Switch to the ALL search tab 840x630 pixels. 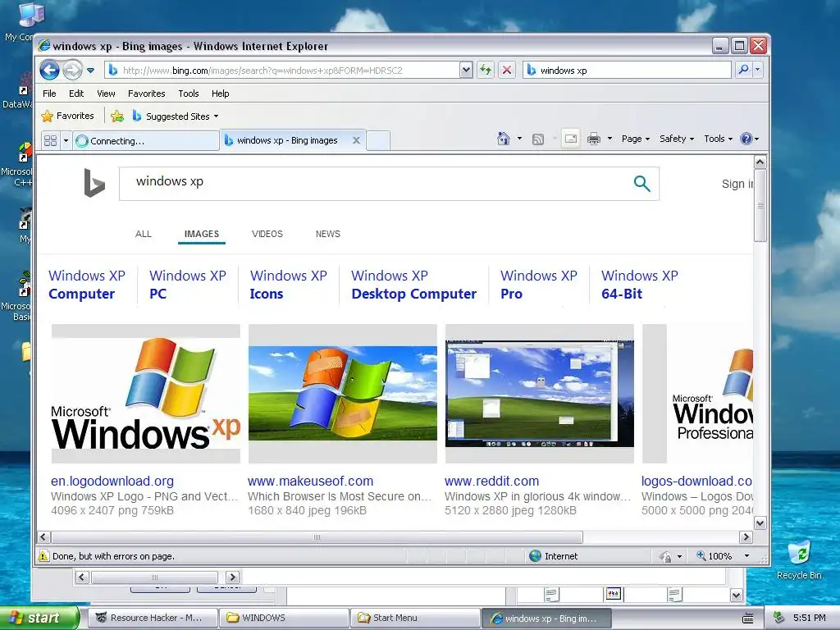click(x=143, y=234)
